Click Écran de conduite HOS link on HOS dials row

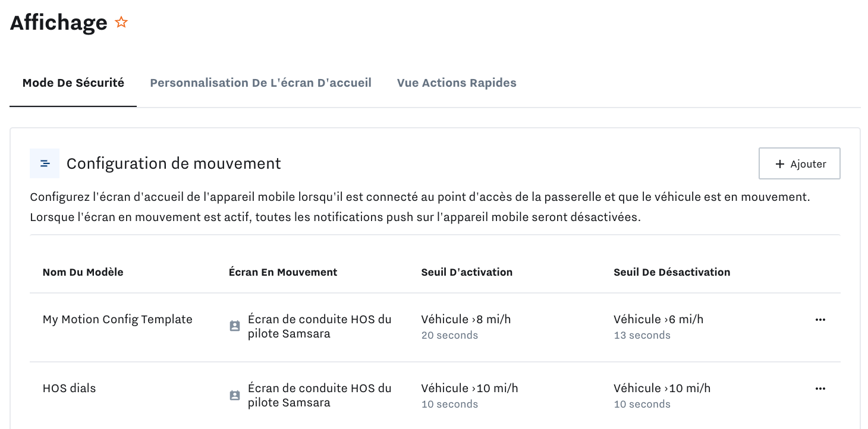tap(320, 395)
